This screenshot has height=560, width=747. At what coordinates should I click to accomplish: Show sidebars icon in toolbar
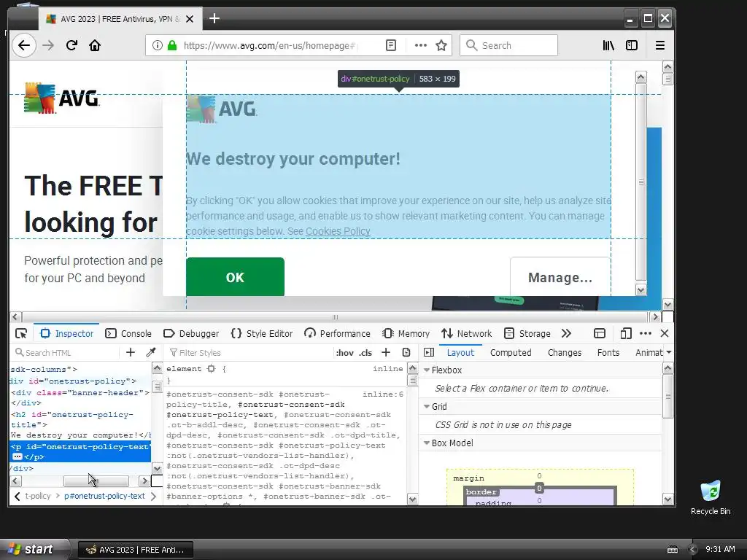point(632,45)
